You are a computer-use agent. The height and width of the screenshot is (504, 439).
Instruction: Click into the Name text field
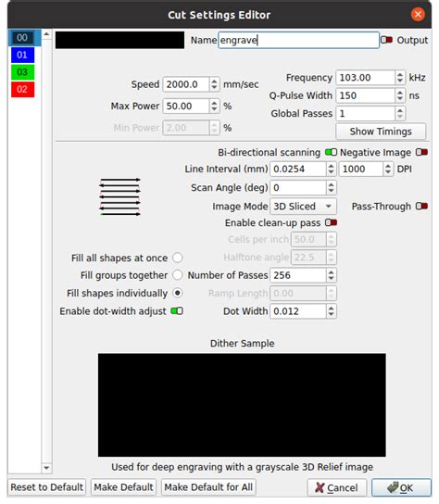pos(298,40)
